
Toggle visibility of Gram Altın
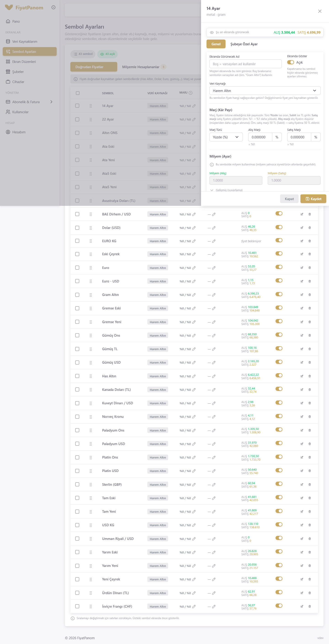click(x=279, y=294)
